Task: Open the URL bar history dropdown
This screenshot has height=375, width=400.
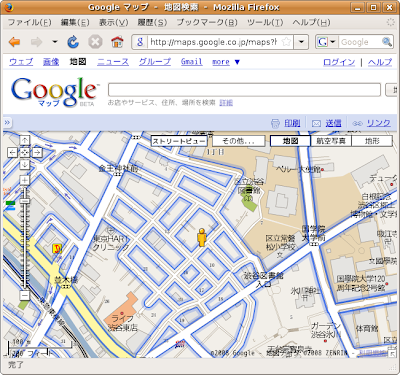Action: (301, 42)
